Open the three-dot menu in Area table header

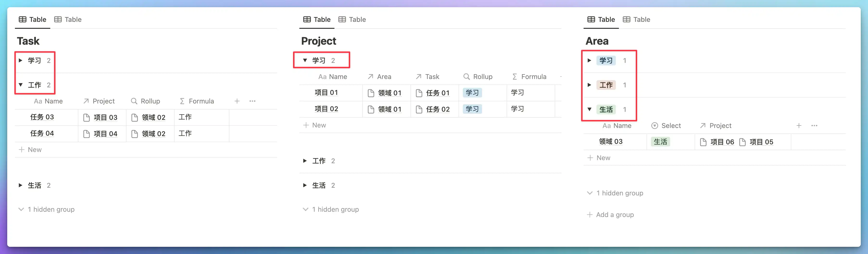814,126
